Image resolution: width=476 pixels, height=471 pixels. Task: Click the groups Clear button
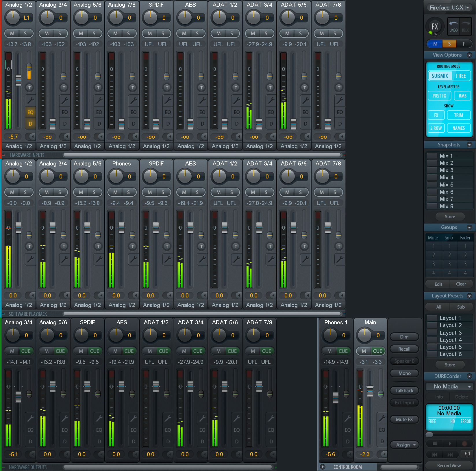[x=461, y=284]
